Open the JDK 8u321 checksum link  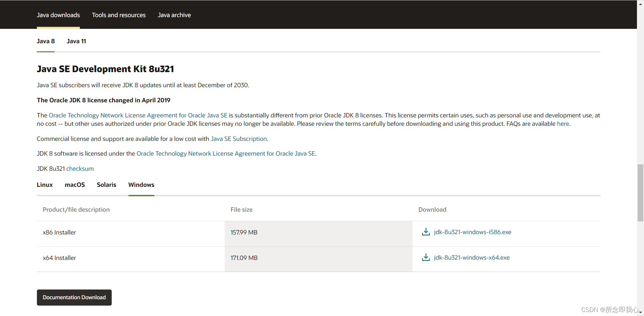pos(80,169)
